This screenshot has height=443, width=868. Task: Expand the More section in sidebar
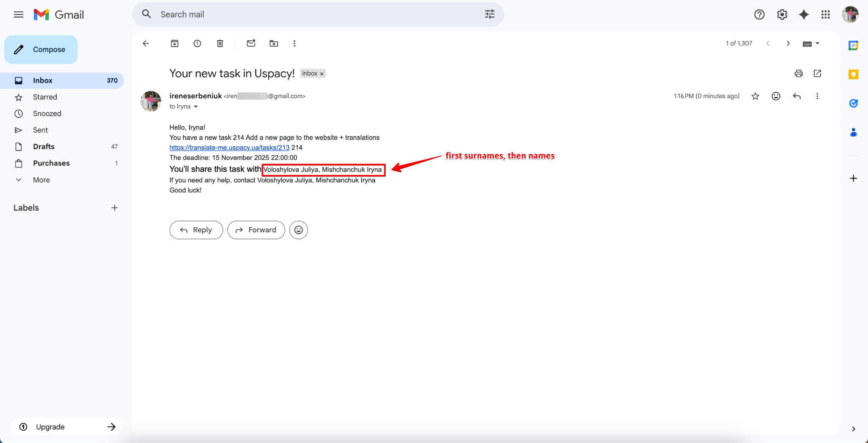[x=41, y=180]
